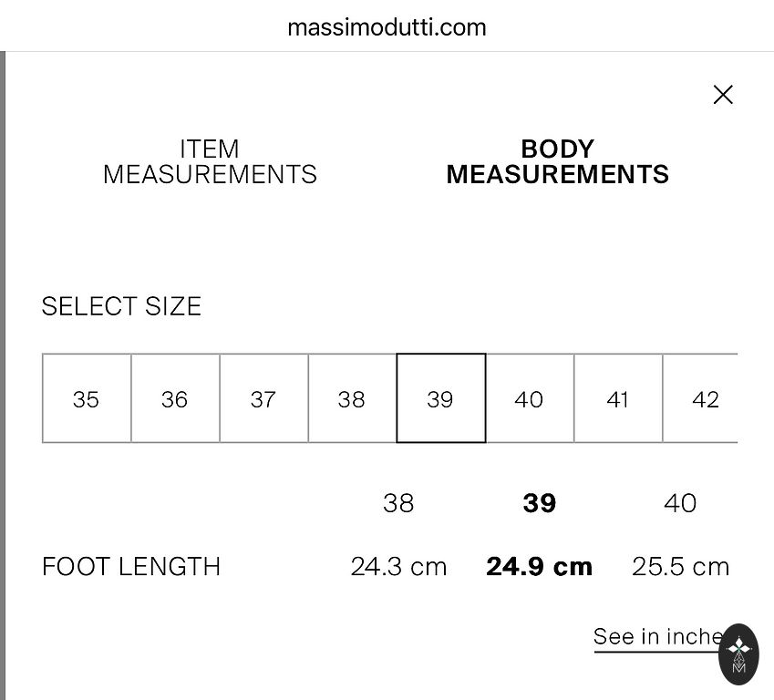The image size is (774, 700).
Task: Select size 41 box
Action: (617, 399)
